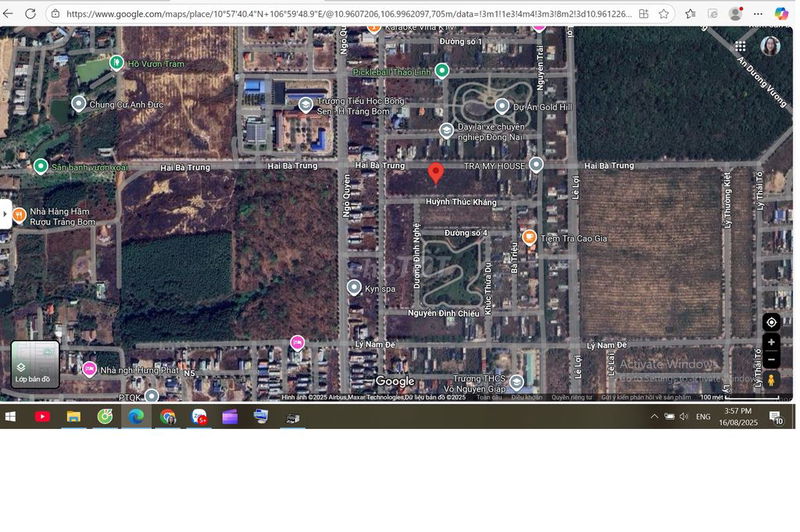Open the Windows Start menu
Screen dimensions: 800x532
click(x=11, y=416)
